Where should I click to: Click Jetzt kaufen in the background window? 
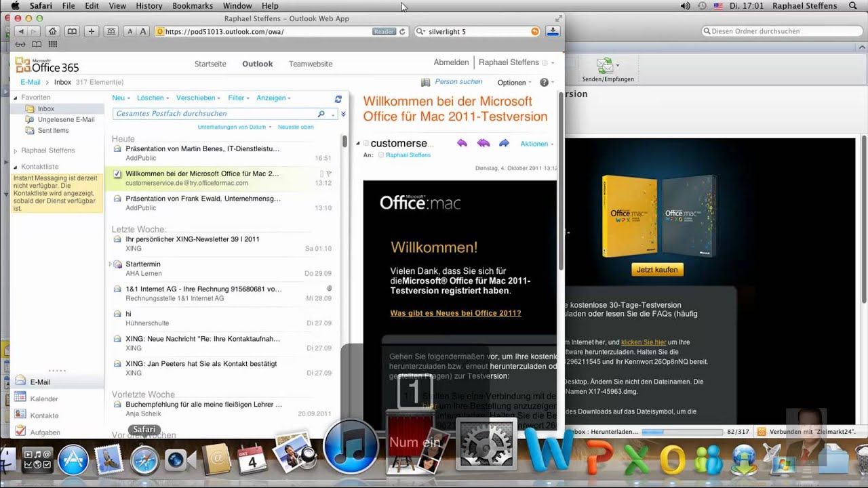(x=657, y=270)
